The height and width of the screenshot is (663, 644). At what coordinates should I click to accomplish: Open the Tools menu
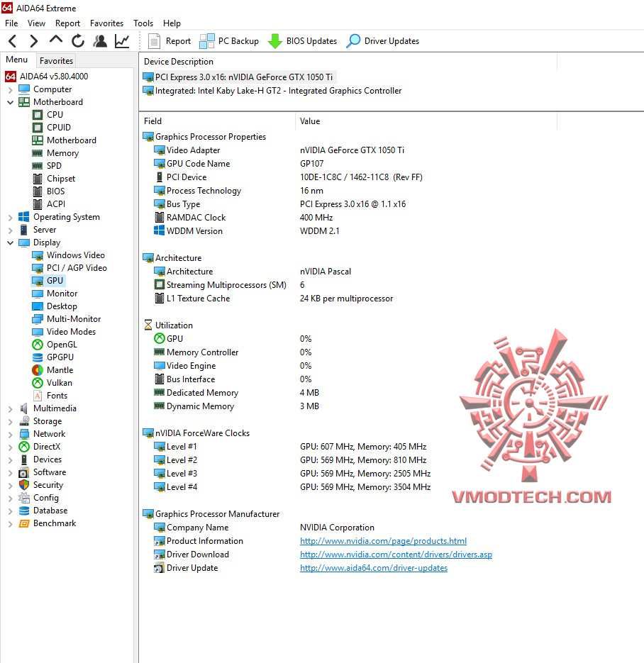tap(143, 23)
